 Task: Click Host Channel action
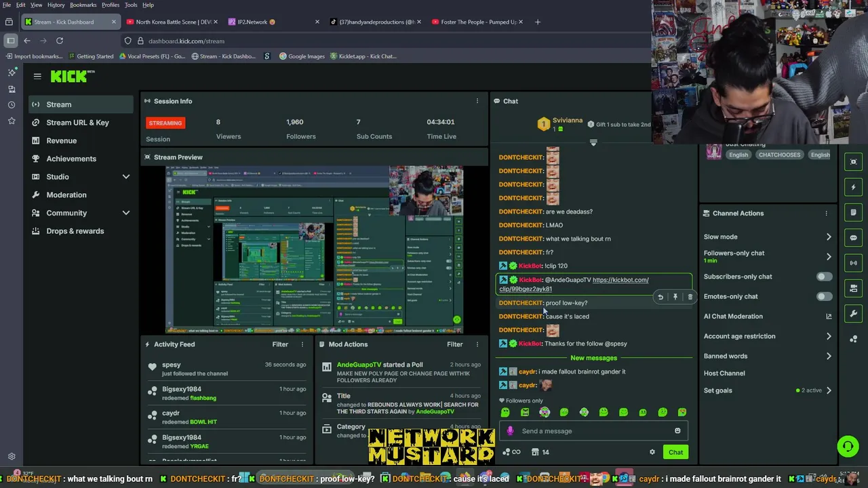pyautogui.click(x=724, y=373)
